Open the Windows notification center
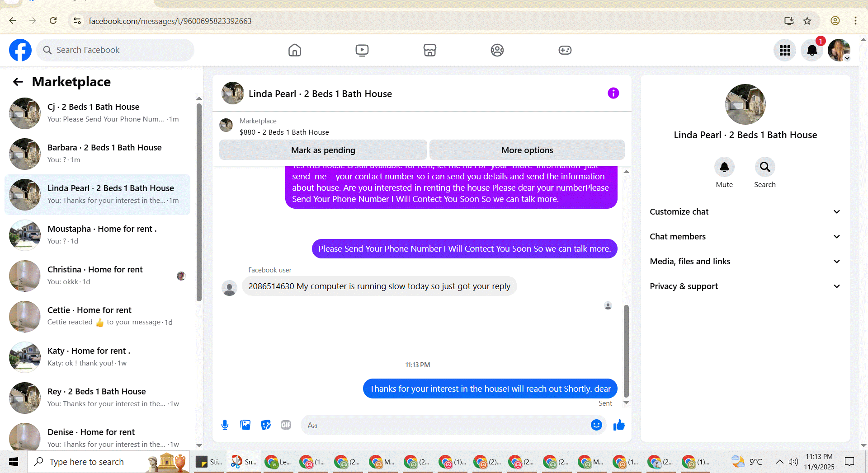Viewport: 868px width, 473px height. (x=849, y=462)
